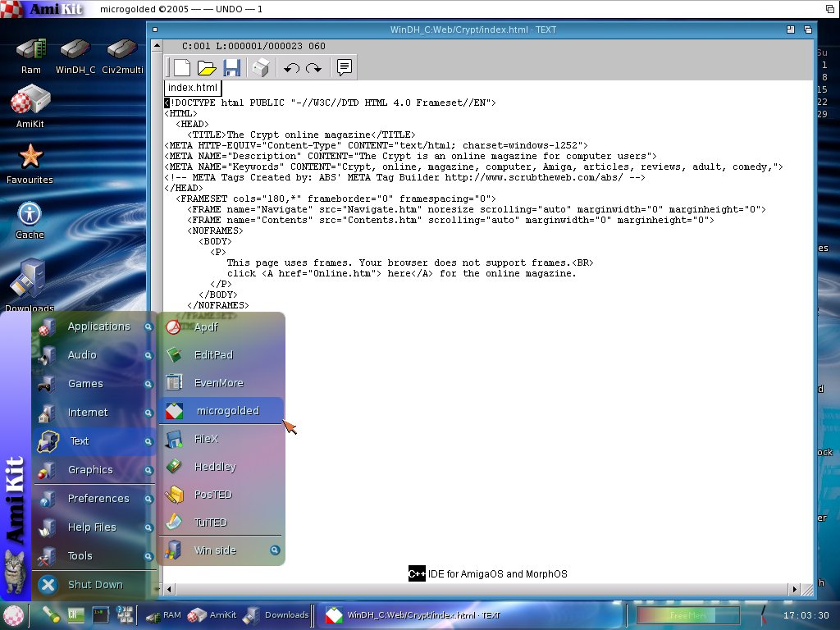The height and width of the screenshot is (630, 840).
Task: Click the taskbar clock showing 17:03:30
Action: tap(806, 615)
